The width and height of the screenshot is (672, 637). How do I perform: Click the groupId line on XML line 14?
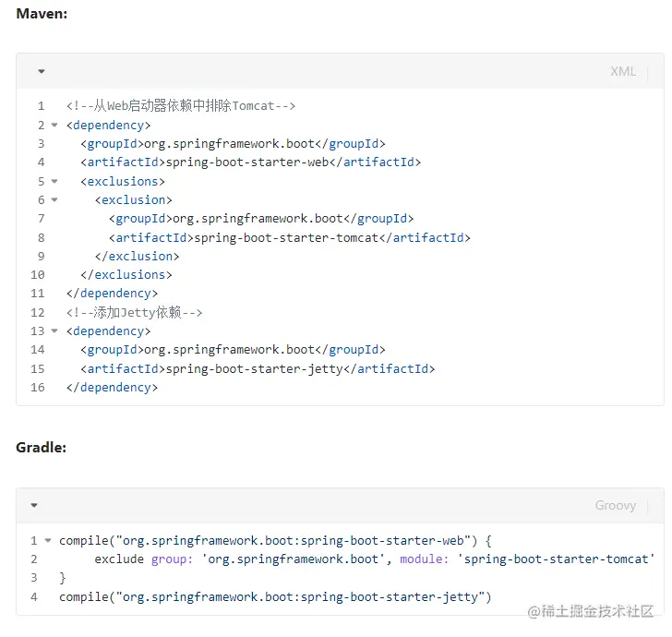233,350
